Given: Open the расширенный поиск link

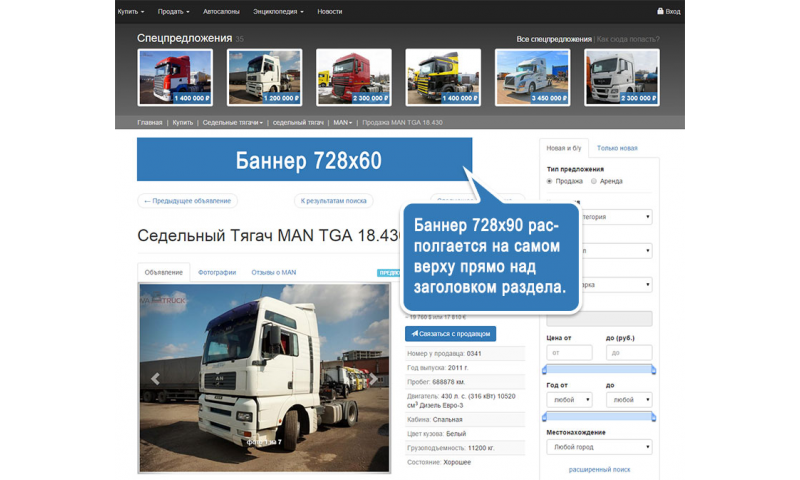Looking at the screenshot, I should point(599,469).
